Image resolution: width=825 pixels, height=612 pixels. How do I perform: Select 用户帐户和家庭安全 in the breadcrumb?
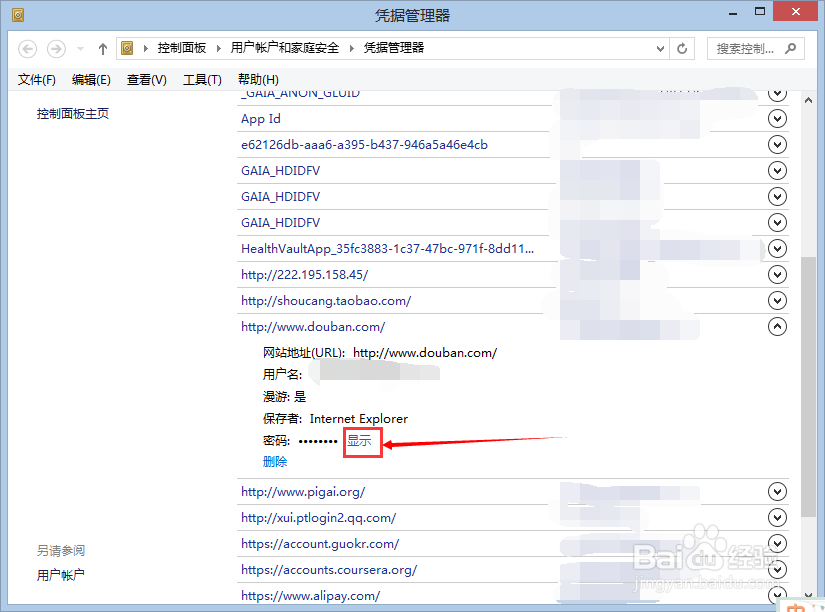click(x=285, y=48)
